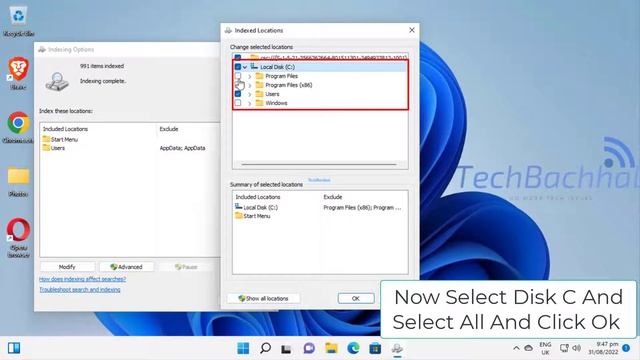Expand the Program Files folder node
Image resolution: width=640 pixels, height=360 pixels.
tap(250, 76)
